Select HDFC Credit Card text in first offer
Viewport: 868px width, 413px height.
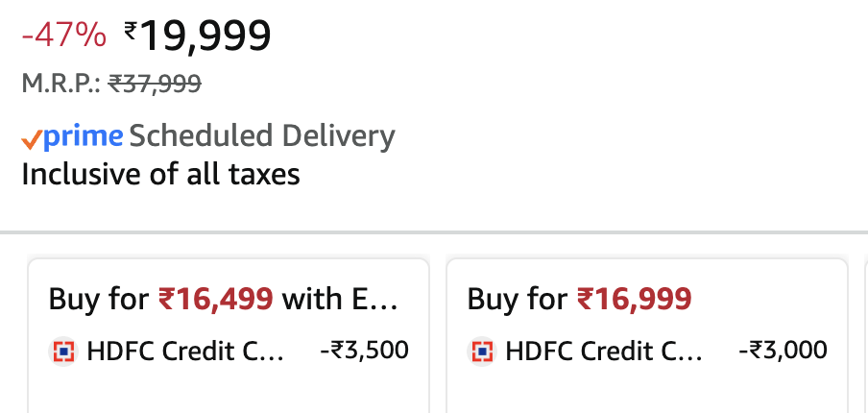point(185,352)
